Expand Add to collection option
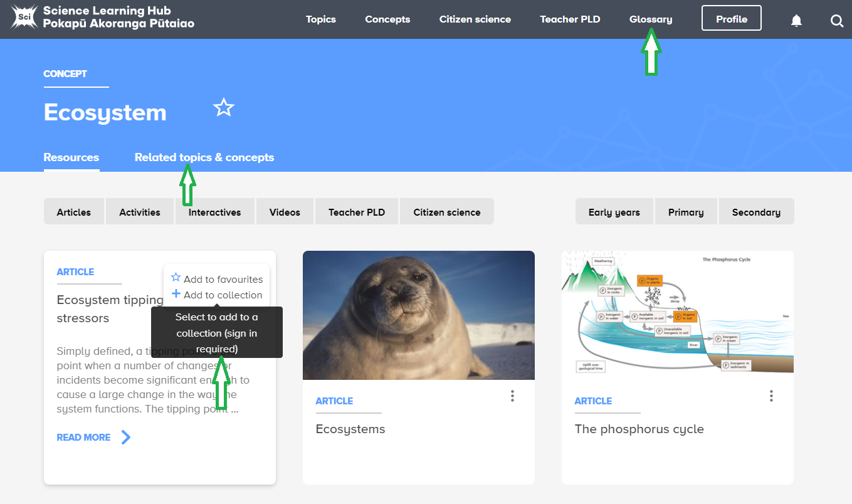The height and width of the screenshot is (504, 852). point(222,295)
